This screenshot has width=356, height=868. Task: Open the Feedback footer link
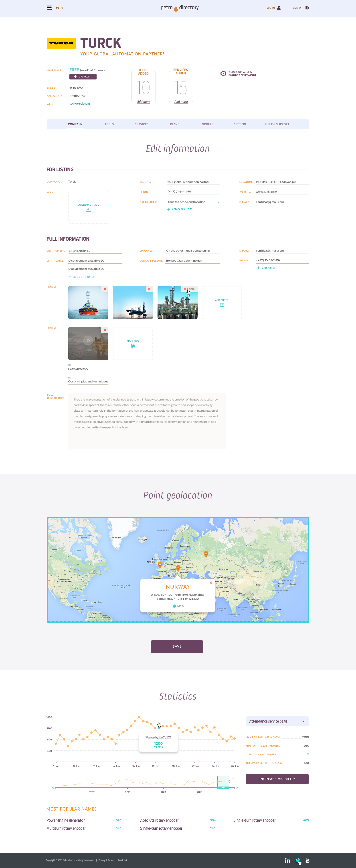point(123,860)
